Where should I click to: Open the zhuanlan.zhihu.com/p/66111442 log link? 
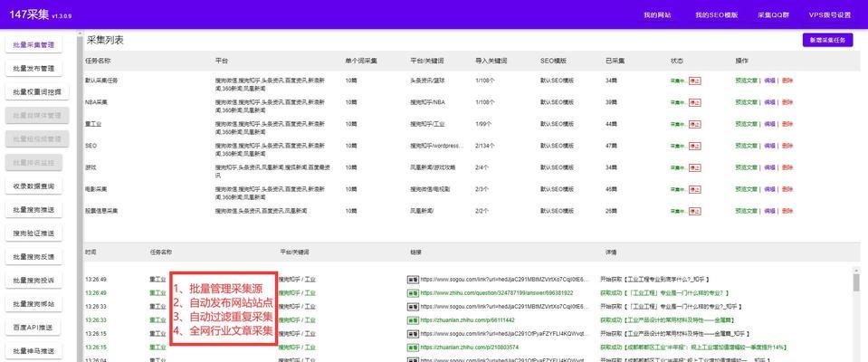[x=467, y=320]
